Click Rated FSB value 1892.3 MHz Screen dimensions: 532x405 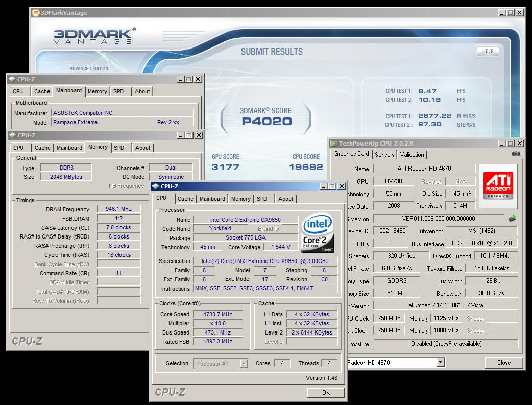click(x=218, y=342)
